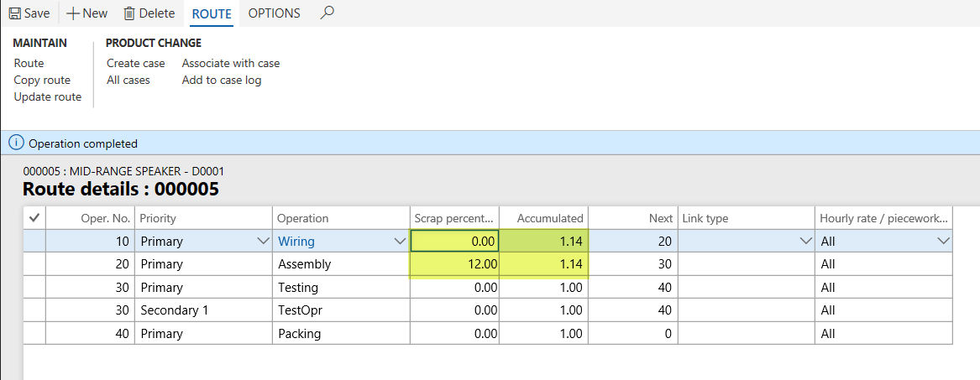Screen dimensions: 980x380
Task: Click the New plus icon
Action: [73, 13]
